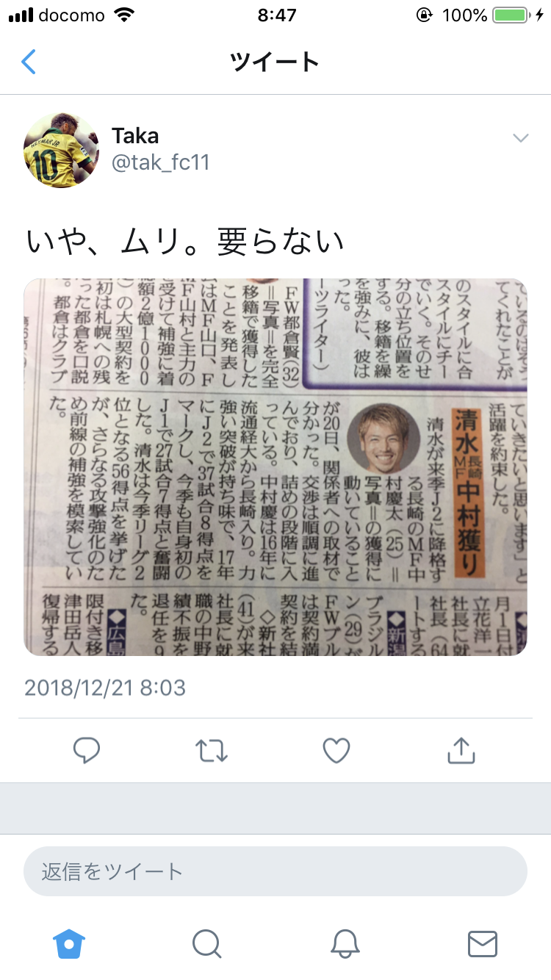Viewport: 551px width, 980px height.
Task: Open the attached newspaper photo
Action: pos(275,466)
